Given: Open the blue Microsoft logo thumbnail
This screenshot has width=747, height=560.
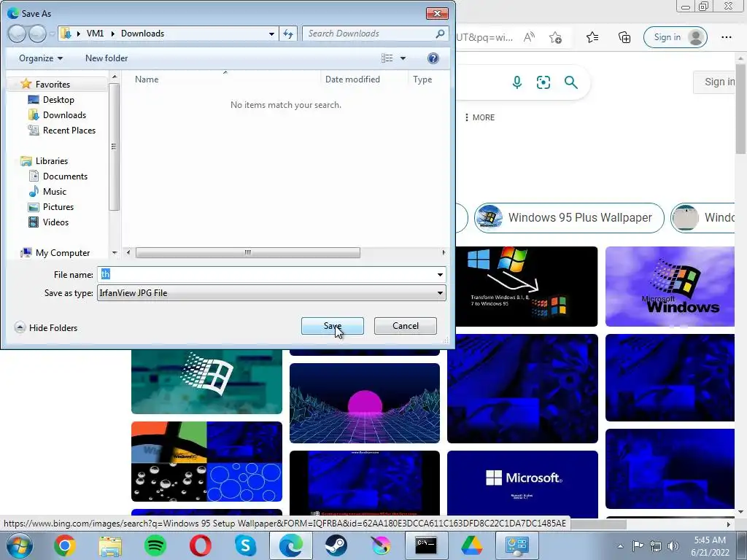Looking at the screenshot, I should click(522, 484).
